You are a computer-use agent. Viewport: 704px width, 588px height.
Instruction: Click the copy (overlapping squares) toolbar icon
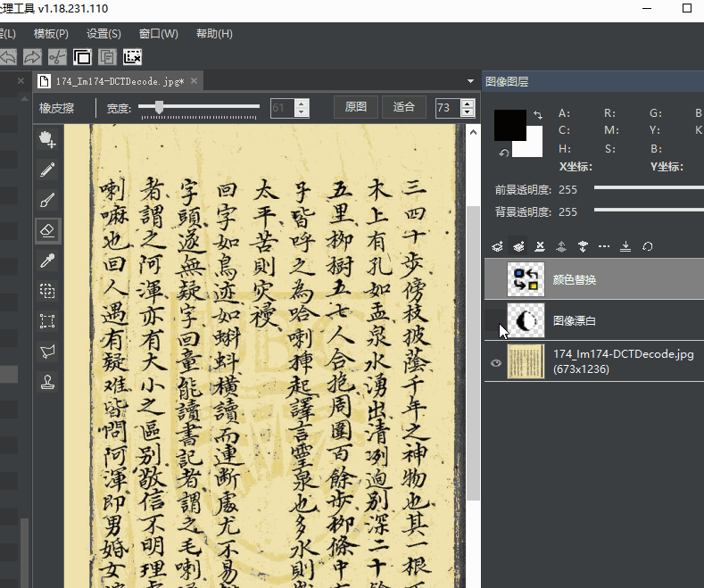pos(82,57)
